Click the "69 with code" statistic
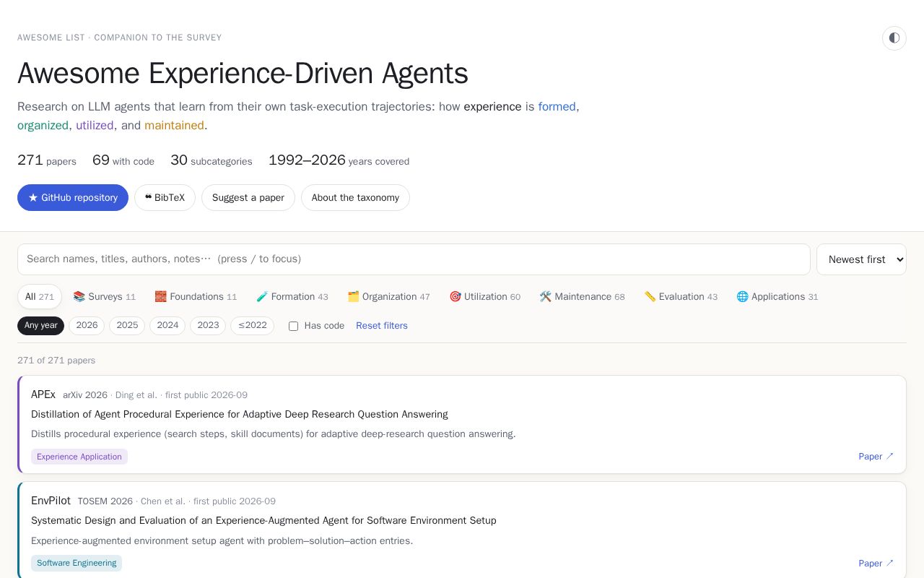 click(x=123, y=160)
